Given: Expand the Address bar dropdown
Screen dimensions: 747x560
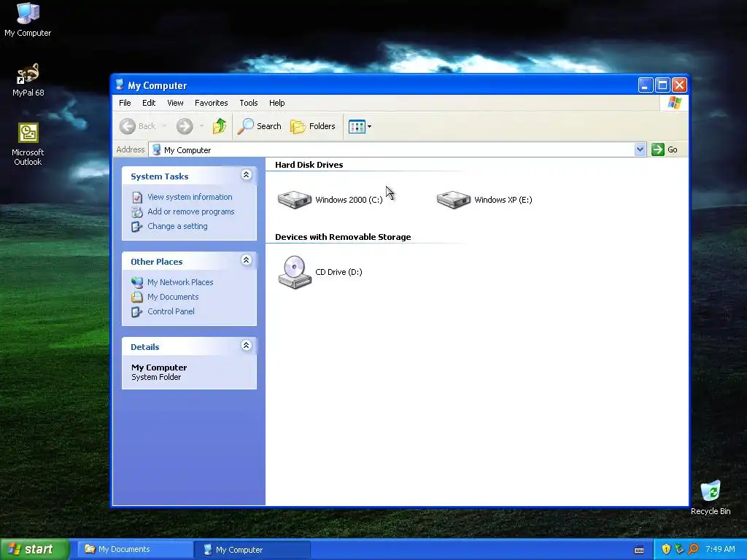Looking at the screenshot, I should coord(640,149).
